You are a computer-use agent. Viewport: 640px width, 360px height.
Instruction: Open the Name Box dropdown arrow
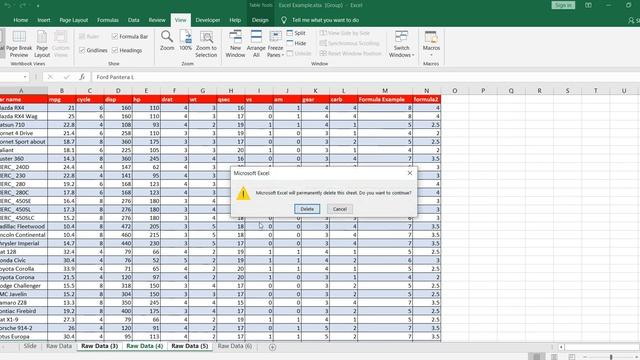tap(25, 77)
